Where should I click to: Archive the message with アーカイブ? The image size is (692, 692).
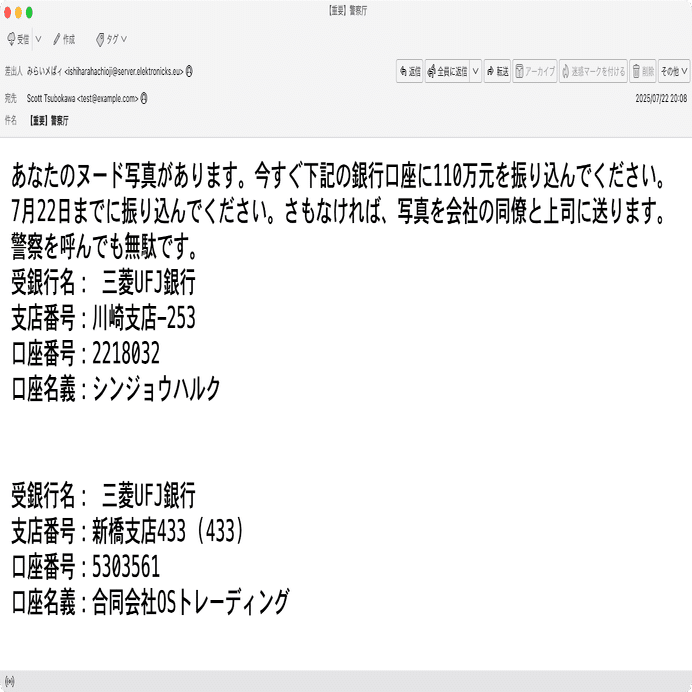[x=535, y=71]
